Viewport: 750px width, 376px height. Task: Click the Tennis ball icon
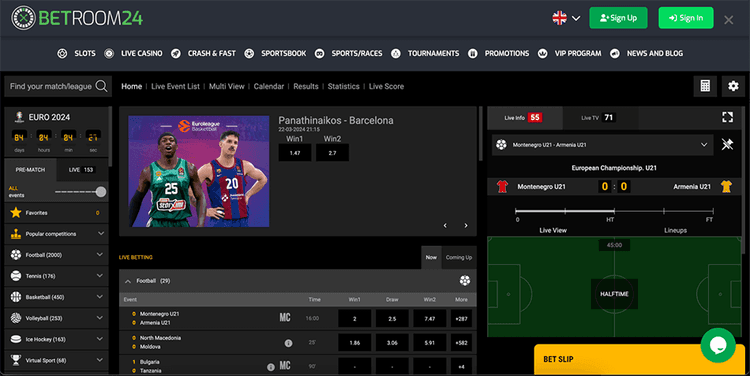(x=16, y=276)
